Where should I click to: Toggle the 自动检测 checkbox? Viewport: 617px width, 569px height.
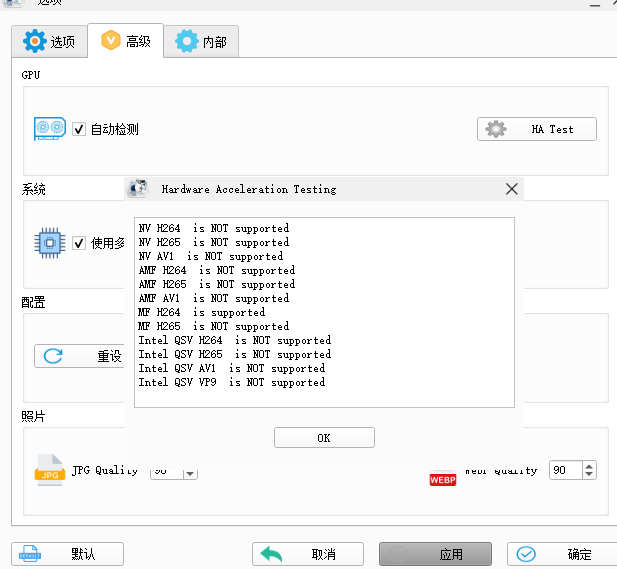[x=79, y=129]
